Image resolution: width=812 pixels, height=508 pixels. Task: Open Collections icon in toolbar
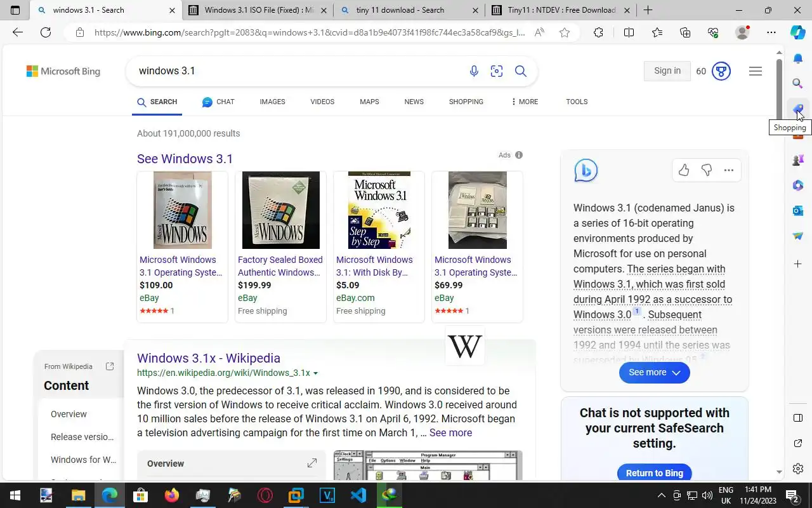(685, 32)
